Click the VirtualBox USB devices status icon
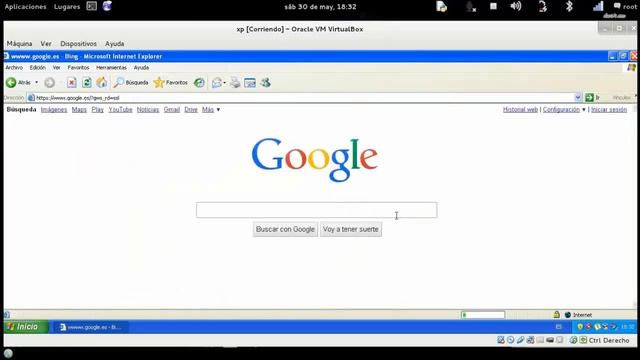The height and width of the screenshot is (360, 640). [520, 340]
